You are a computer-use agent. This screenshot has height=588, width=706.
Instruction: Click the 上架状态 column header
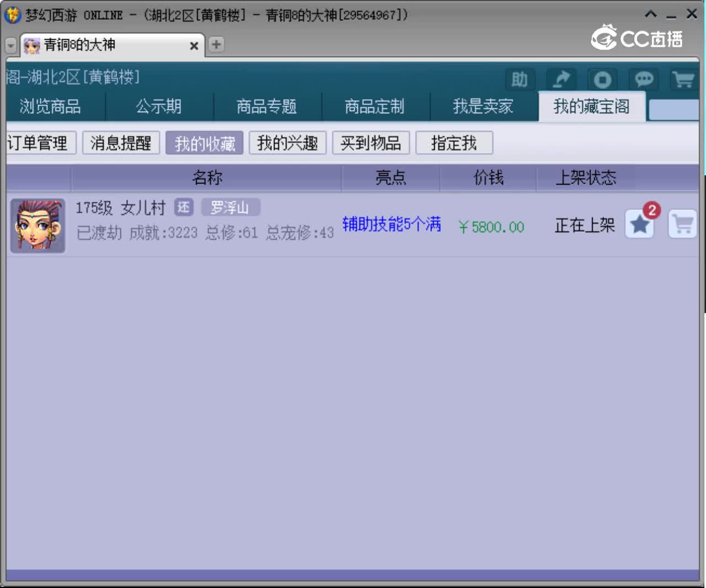586,178
